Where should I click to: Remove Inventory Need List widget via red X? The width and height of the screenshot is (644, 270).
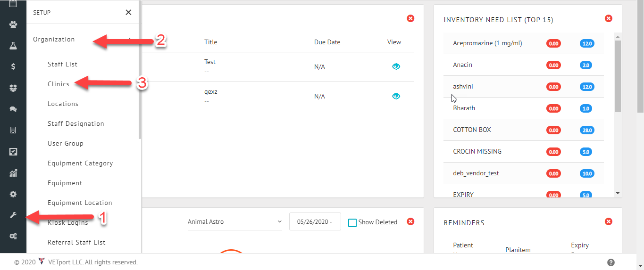(x=609, y=18)
